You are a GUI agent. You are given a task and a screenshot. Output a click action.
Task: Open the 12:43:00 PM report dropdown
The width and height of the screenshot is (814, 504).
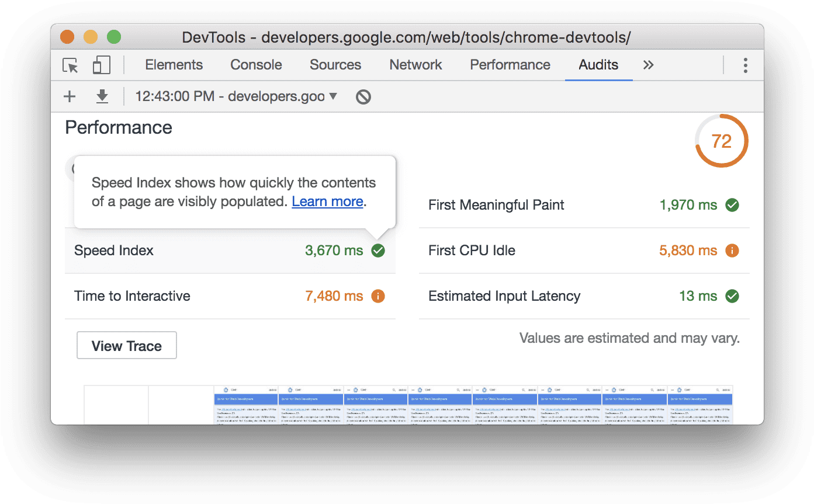236,96
